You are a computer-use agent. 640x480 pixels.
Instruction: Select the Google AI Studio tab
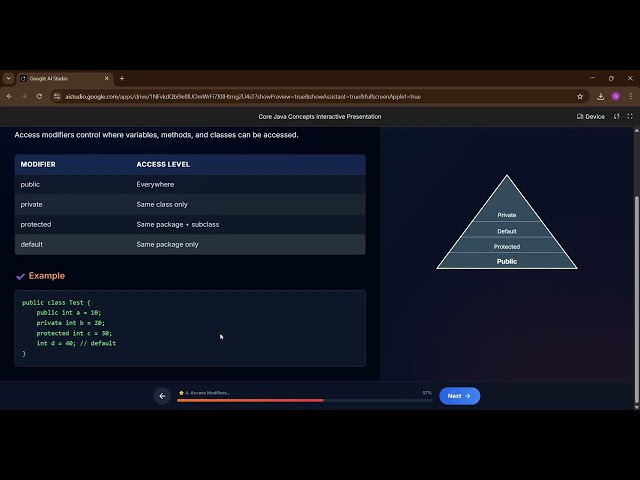click(x=62, y=78)
